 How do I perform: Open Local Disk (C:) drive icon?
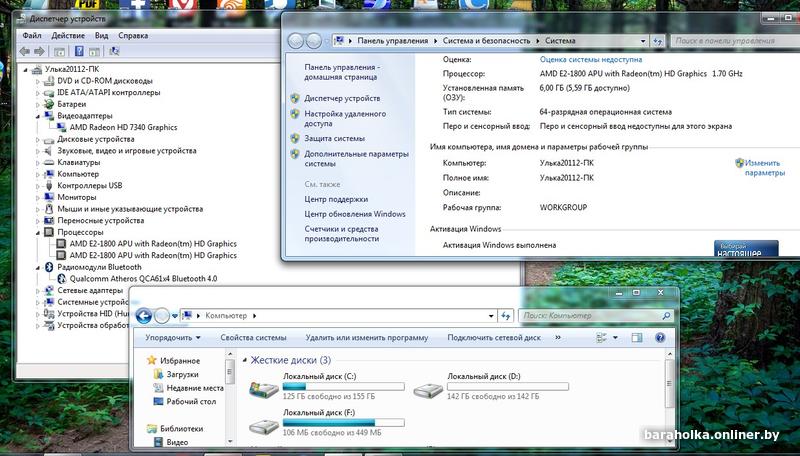[x=264, y=388]
